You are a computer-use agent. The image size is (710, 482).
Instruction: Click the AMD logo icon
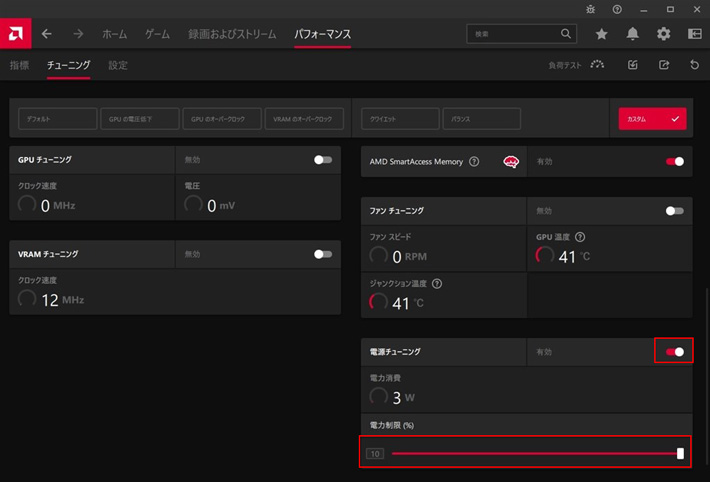pyautogui.click(x=15, y=34)
